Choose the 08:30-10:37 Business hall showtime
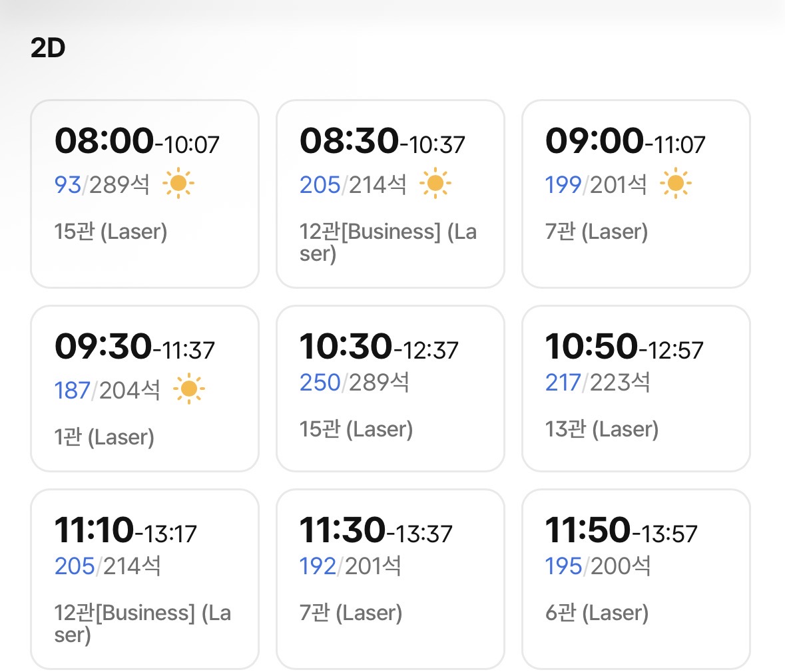Image resolution: width=785 pixels, height=672 pixels. tap(390, 194)
